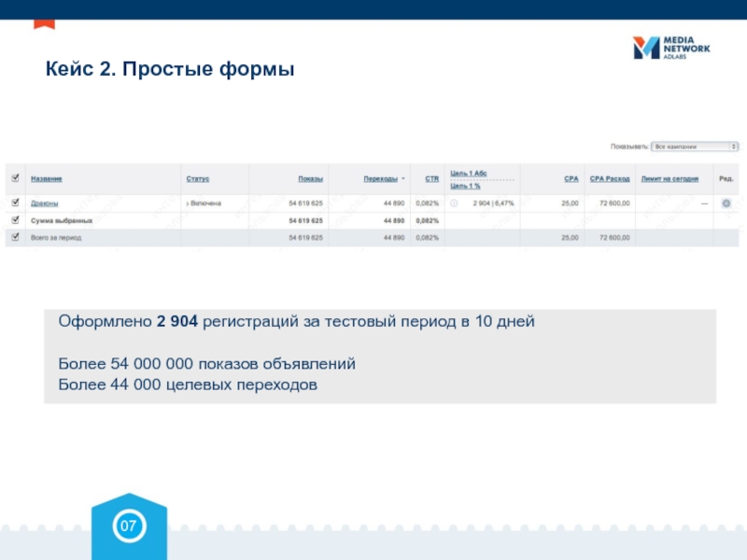Sort by the CTR column header
The width and height of the screenshot is (747, 560).
pyautogui.click(x=432, y=178)
